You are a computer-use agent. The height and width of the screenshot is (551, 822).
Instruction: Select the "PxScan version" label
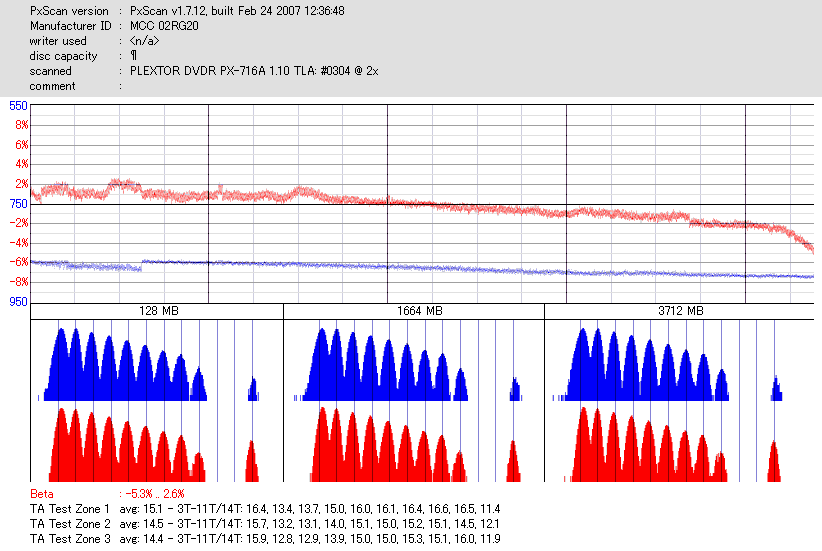[x=69, y=11]
